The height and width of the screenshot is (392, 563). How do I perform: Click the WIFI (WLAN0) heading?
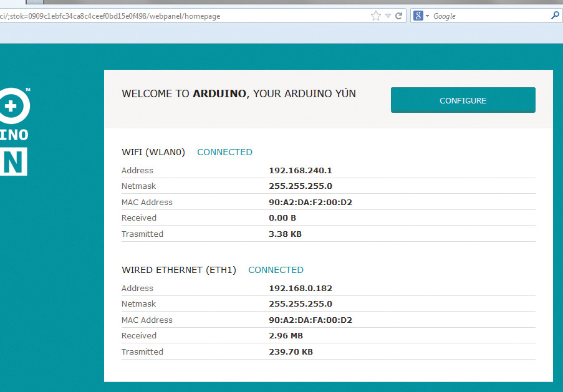(153, 152)
